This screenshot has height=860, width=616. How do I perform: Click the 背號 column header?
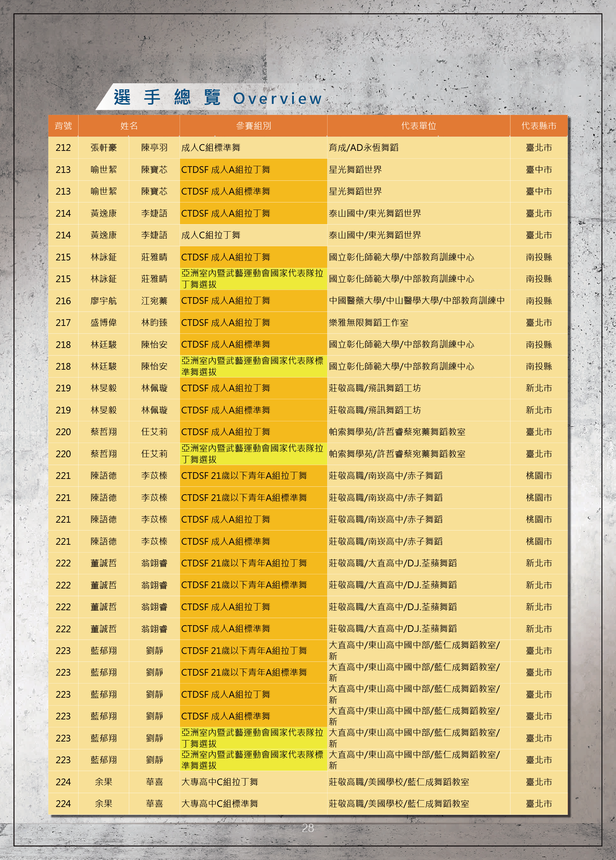point(63,126)
